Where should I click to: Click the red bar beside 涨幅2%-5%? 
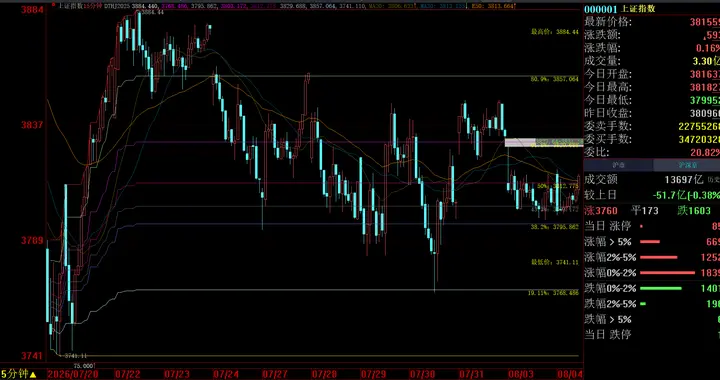pyautogui.click(x=658, y=257)
